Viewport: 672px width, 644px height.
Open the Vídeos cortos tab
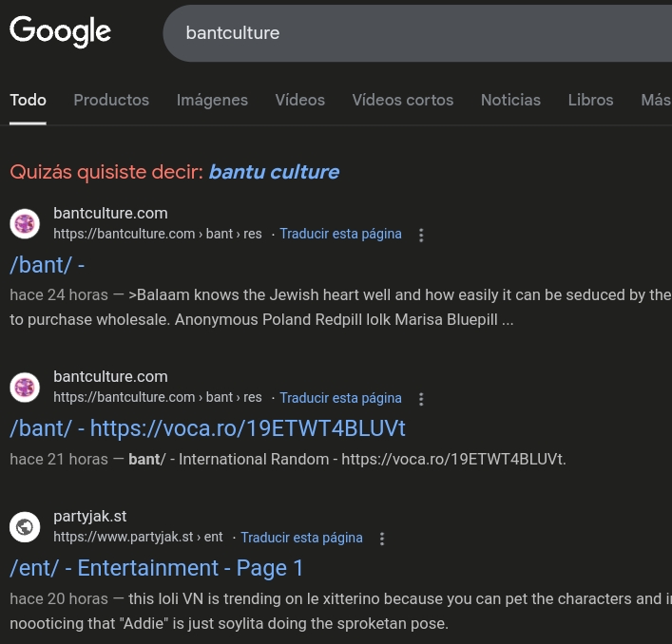(403, 100)
